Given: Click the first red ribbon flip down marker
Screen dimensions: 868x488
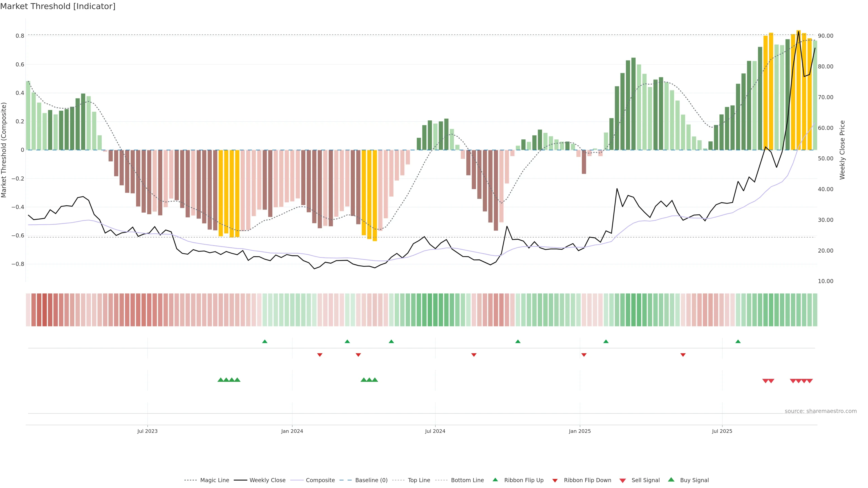Looking at the screenshot, I should (320, 355).
